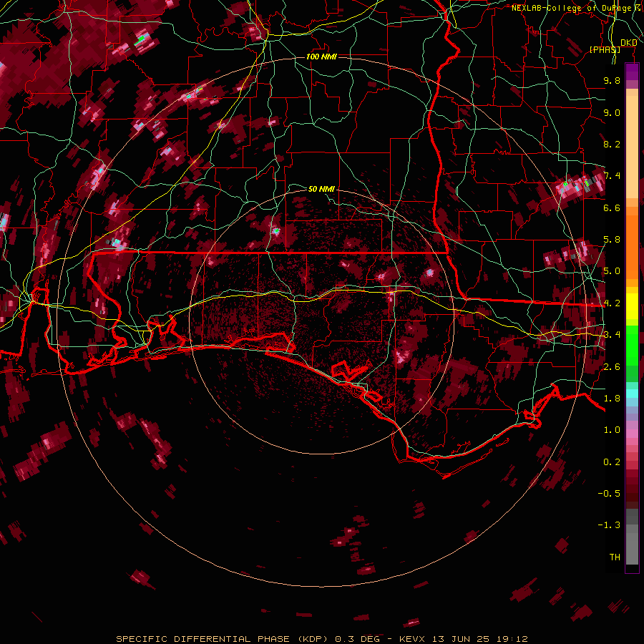Click the DKD label above the color bar
The width and height of the screenshot is (644, 644).
click(628, 43)
